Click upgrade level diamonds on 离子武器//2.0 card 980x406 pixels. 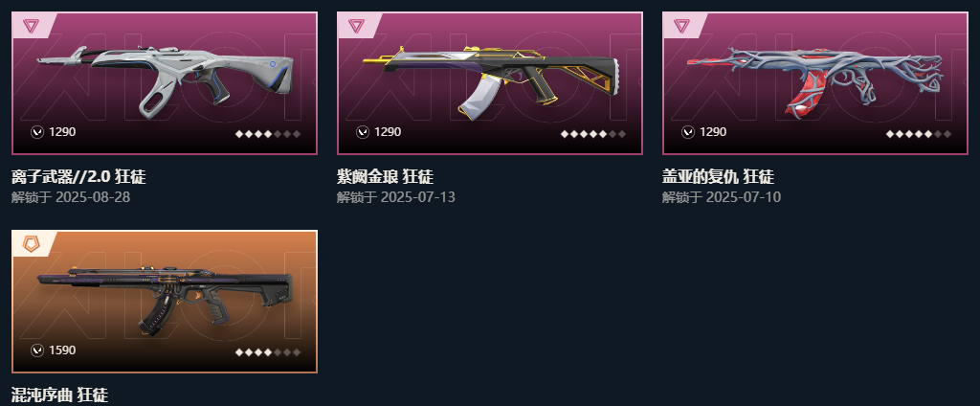pos(268,134)
